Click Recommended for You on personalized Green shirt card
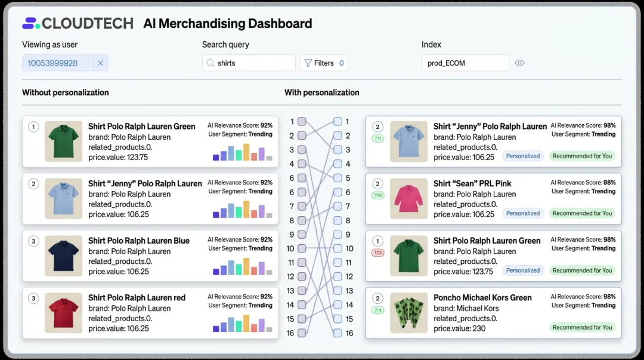Image resolution: width=644 pixels, height=360 pixels. (x=582, y=270)
